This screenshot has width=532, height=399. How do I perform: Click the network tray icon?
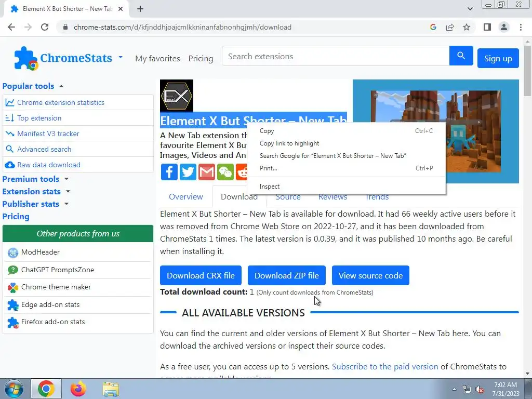click(467, 390)
